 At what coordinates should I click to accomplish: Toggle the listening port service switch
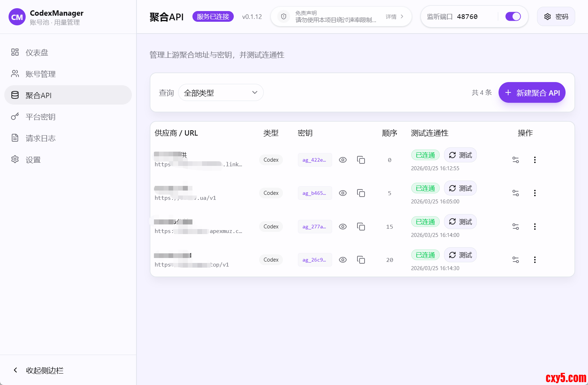(513, 16)
